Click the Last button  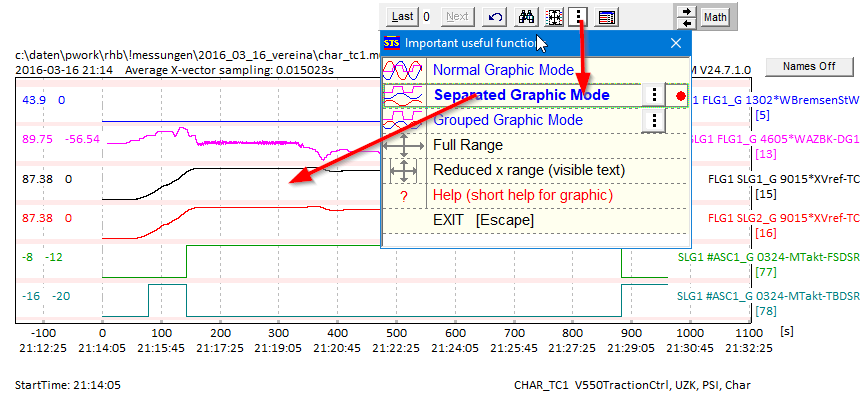[402, 17]
